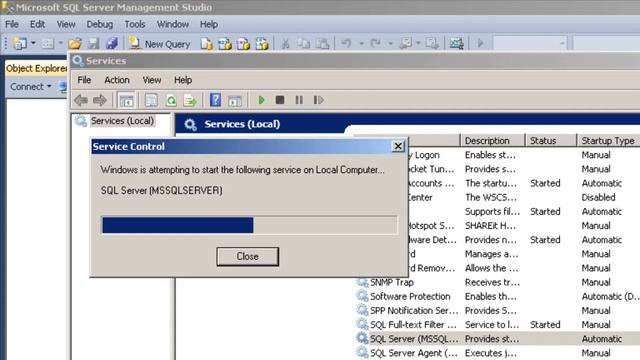This screenshot has width=640, height=360.
Task: Click the Restart Service button
Action: click(318, 100)
